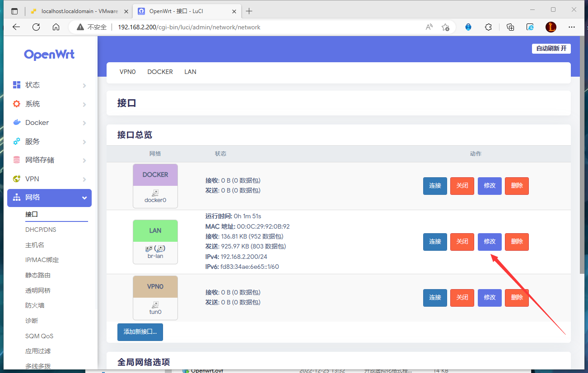Click the Internet Explorer mode icon

(x=531, y=27)
